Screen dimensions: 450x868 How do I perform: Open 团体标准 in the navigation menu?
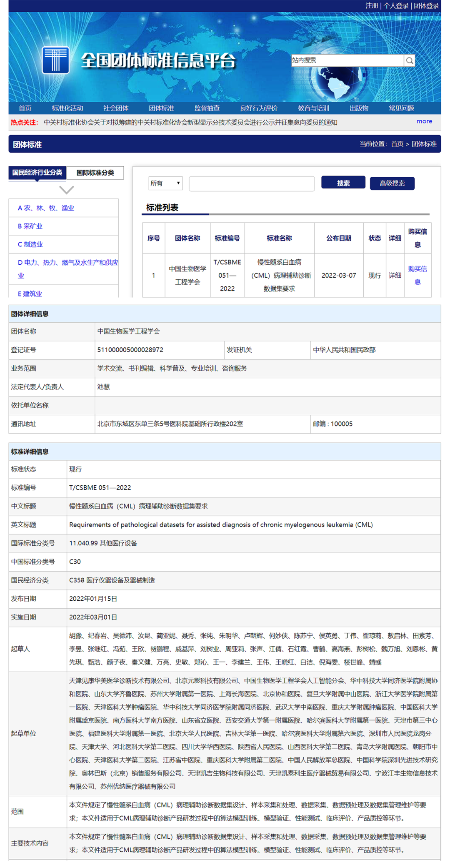[161, 108]
